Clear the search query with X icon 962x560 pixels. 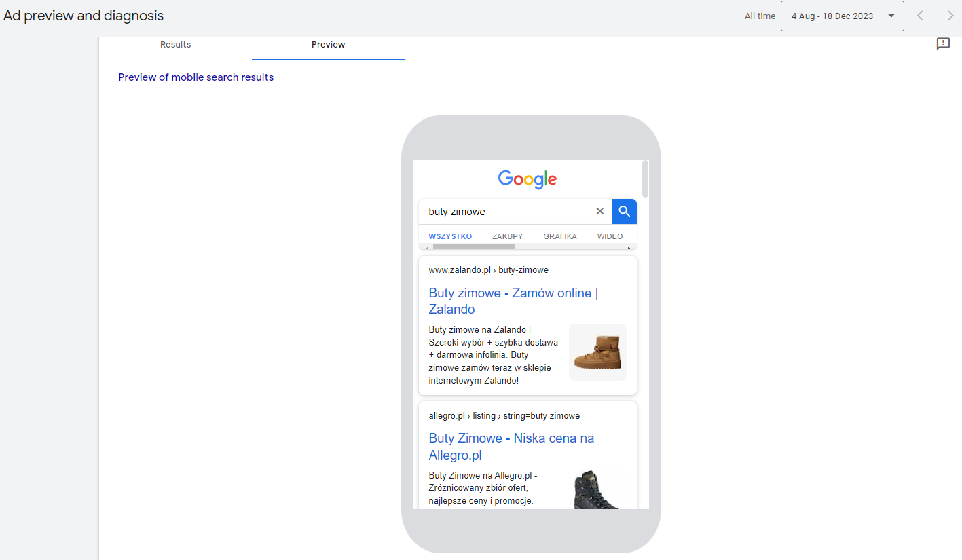pyautogui.click(x=599, y=212)
